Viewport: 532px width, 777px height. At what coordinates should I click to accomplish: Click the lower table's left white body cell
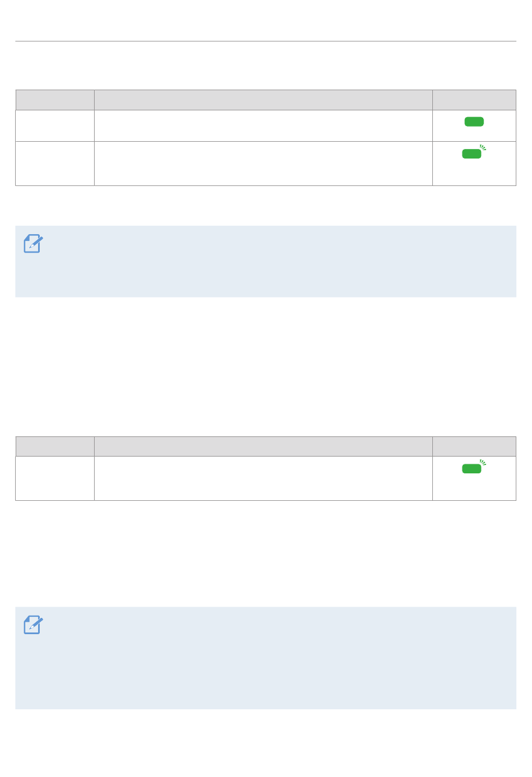pos(55,478)
